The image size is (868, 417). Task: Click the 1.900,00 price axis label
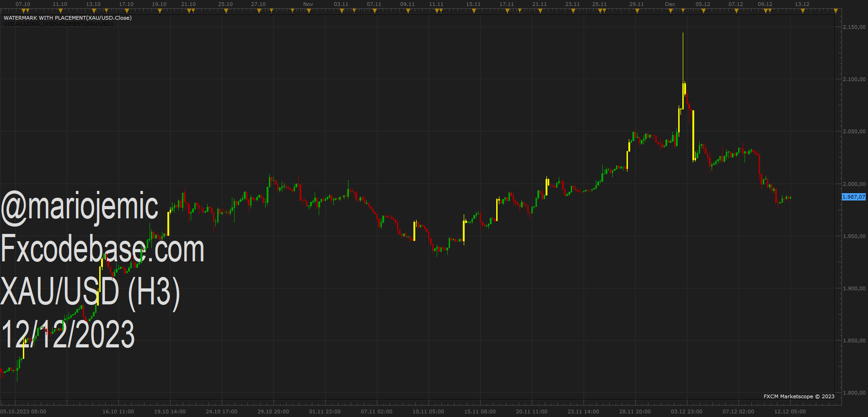pos(854,288)
